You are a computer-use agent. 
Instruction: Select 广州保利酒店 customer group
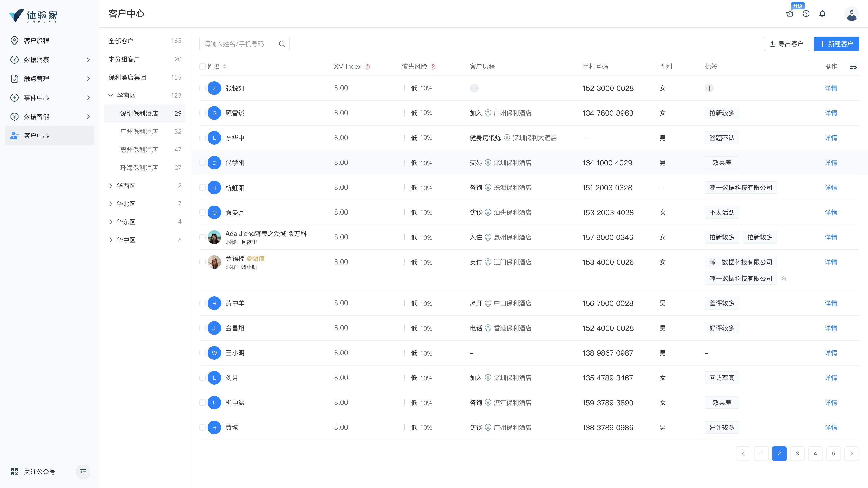coord(139,132)
